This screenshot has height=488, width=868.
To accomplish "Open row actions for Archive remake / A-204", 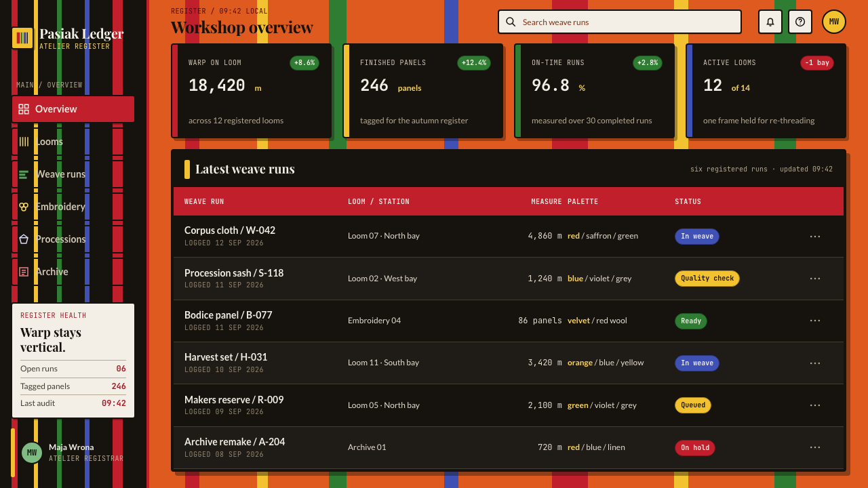I will pyautogui.click(x=815, y=447).
